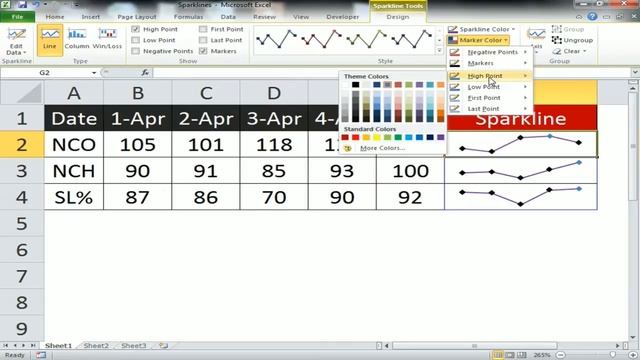
Task: Open Negative Points color submenu
Action: [489, 52]
